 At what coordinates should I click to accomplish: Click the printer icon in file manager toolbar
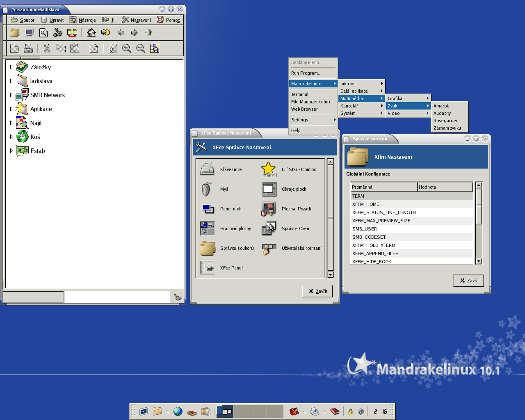[x=28, y=48]
